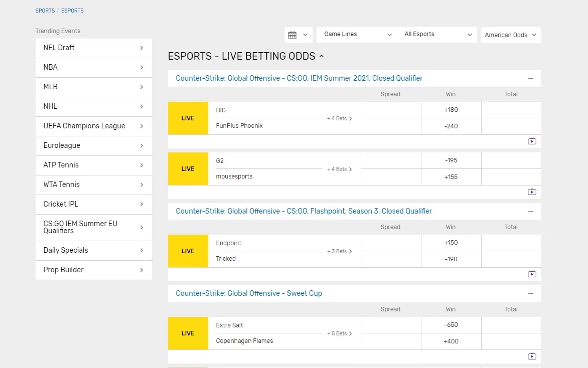Go to SPORTS breadcrumb link
This screenshot has height=368, width=588.
tap(45, 11)
